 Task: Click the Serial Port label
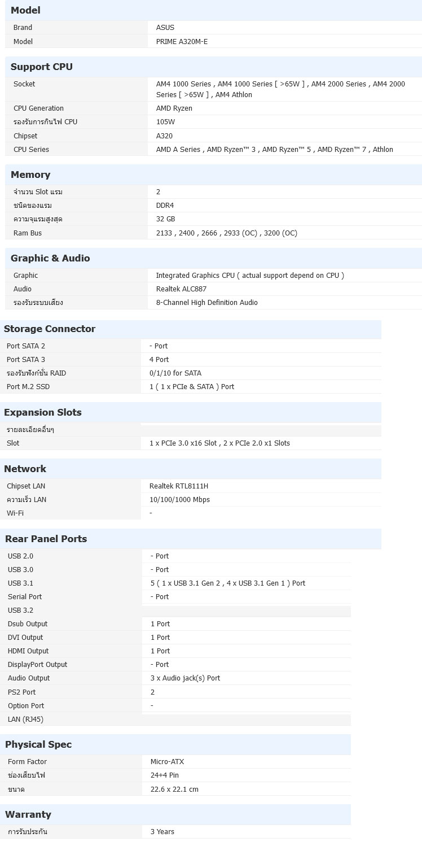[25, 597]
